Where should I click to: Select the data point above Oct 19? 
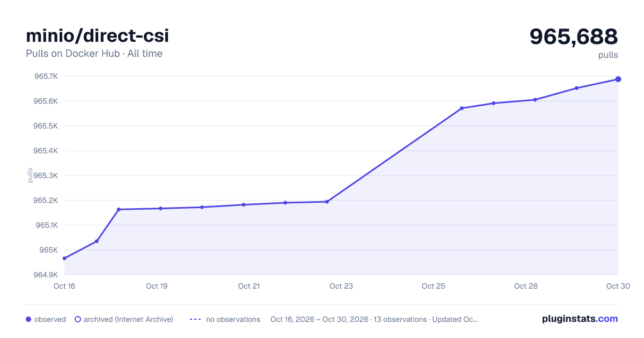[160, 208]
